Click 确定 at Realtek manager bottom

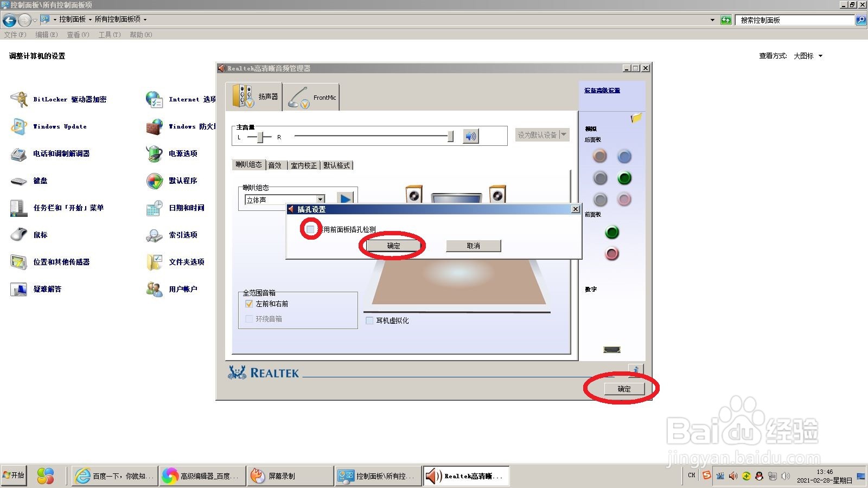click(x=624, y=389)
